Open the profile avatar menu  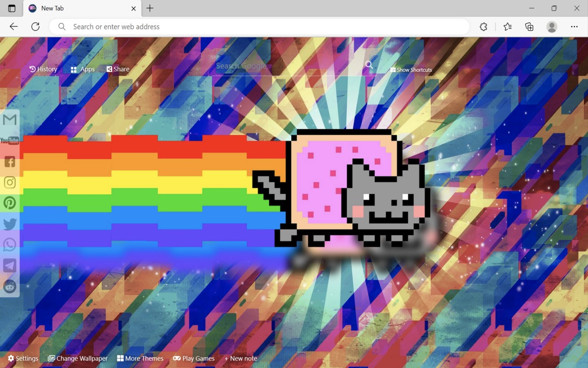[x=552, y=27]
